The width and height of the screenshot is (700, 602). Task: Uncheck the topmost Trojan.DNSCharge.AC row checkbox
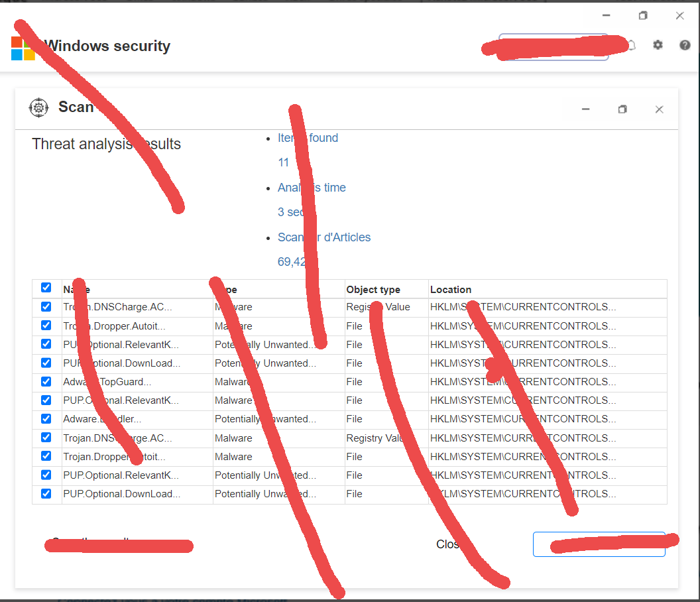coord(46,307)
